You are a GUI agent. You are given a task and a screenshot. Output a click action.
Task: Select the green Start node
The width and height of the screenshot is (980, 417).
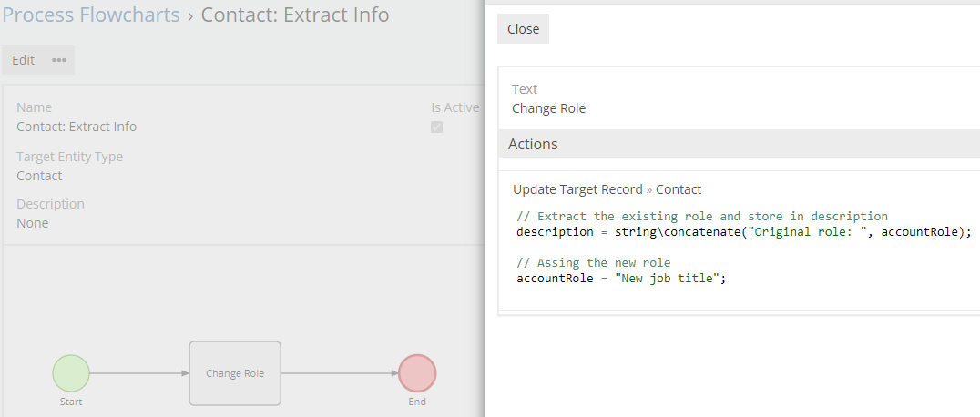click(71, 373)
